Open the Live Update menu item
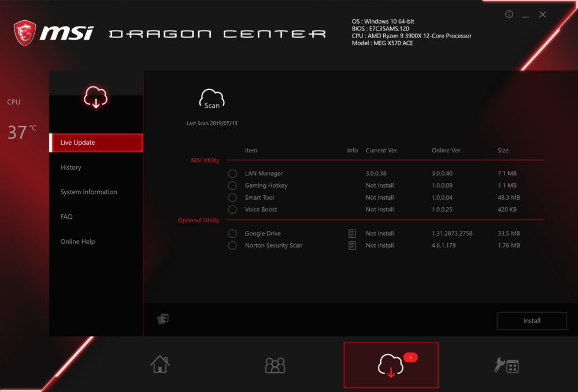578x392 pixels. click(x=96, y=143)
